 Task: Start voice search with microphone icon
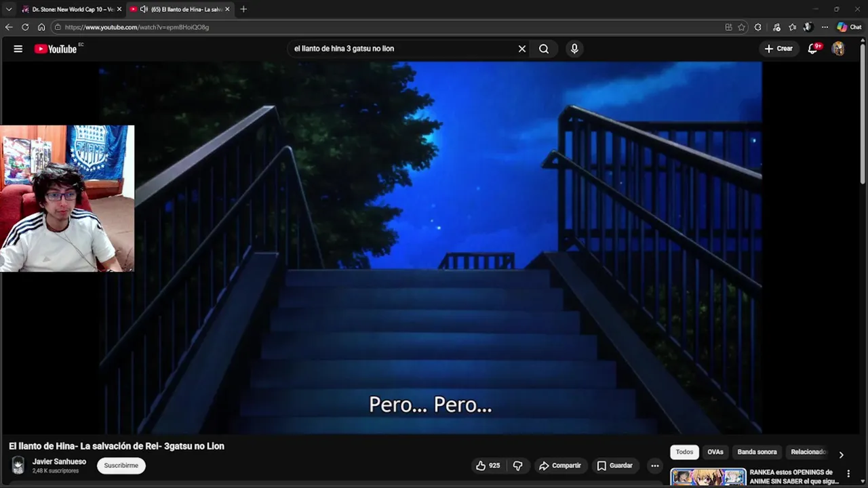574,49
